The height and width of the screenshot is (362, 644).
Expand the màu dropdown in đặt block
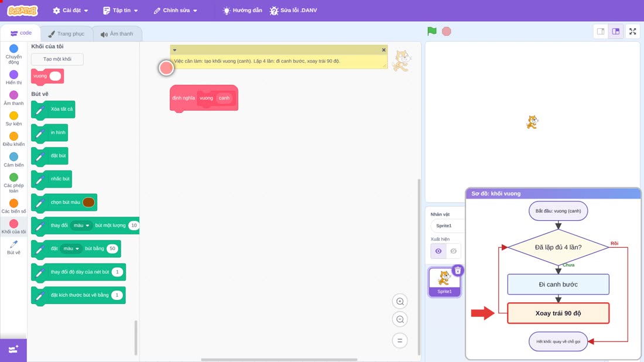(71, 248)
